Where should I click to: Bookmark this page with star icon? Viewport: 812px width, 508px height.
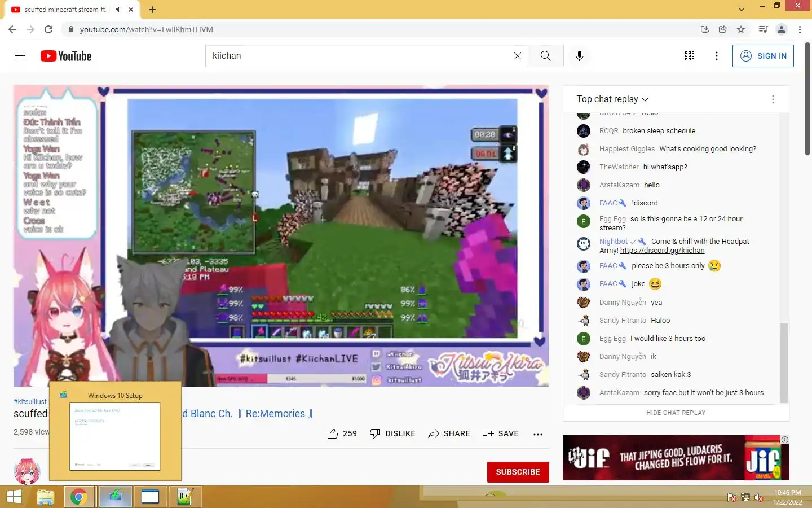pyautogui.click(x=741, y=29)
